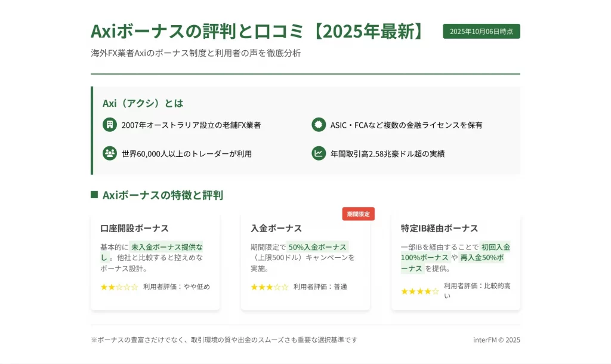This screenshot has height=364, width=611.
Task: Select the 口座開設ボーナス card title
Action: click(134, 228)
